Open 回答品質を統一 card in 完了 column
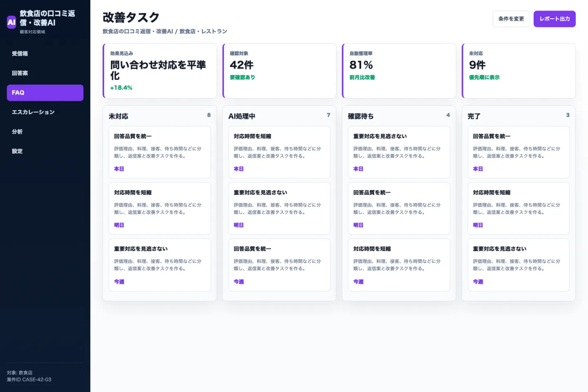 519,152
